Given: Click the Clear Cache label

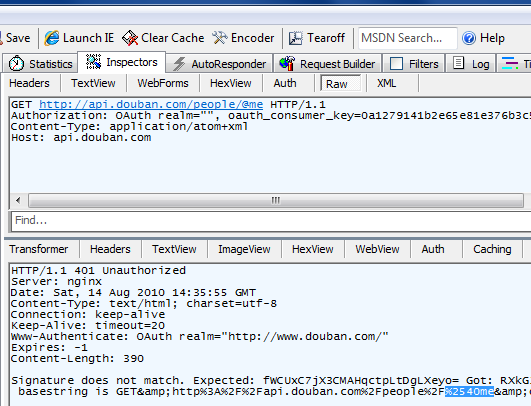Looking at the screenshot, I should point(172,38).
